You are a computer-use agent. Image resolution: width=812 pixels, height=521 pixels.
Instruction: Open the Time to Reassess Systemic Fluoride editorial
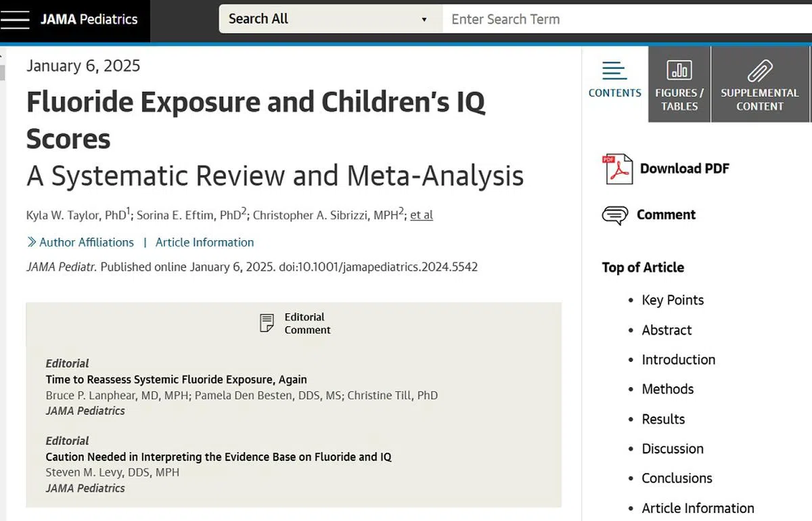point(176,380)
